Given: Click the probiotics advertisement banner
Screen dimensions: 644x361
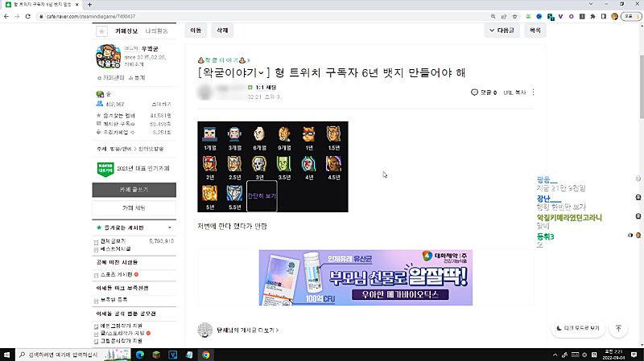Looking at the screenshot, I should pyautogui.click(x=365, y=277).
